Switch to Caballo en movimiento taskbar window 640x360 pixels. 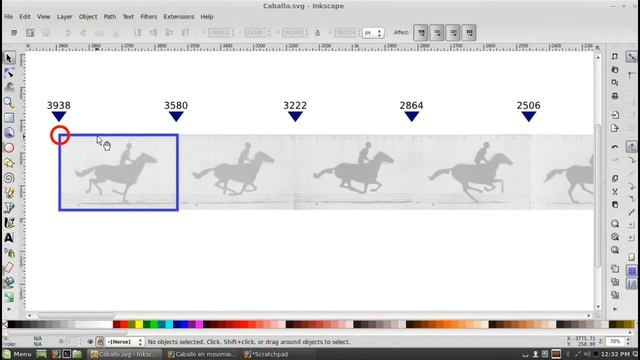coord(202,354)
